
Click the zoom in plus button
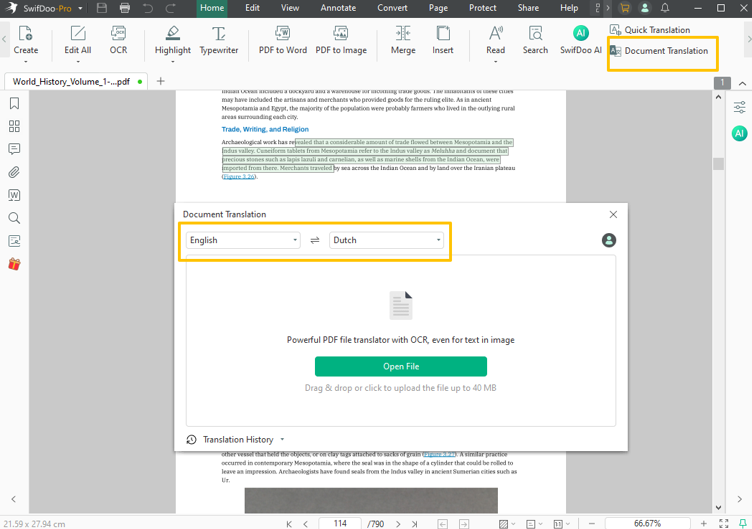coord(704,523)
